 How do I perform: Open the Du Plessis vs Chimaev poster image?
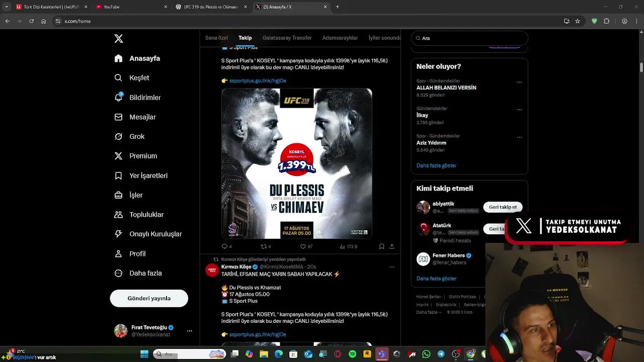tap(297, 163)
